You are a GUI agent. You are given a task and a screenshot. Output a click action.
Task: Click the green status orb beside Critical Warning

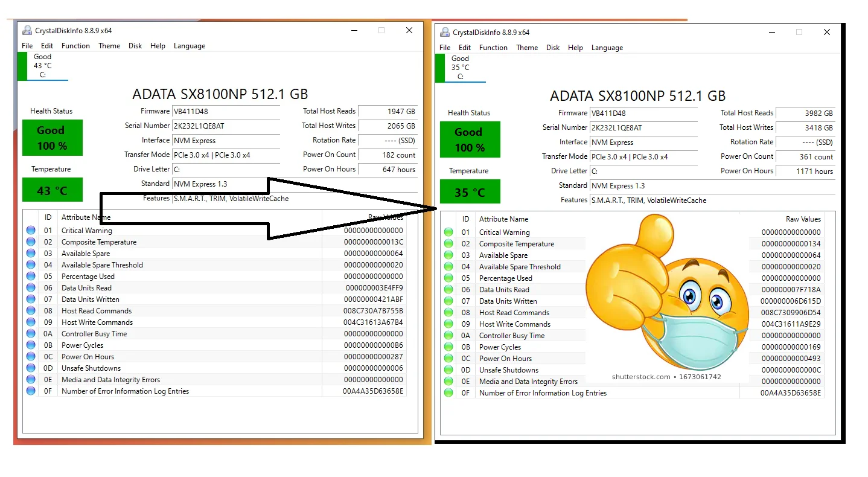pyautogui.click(x=448, y=232)
